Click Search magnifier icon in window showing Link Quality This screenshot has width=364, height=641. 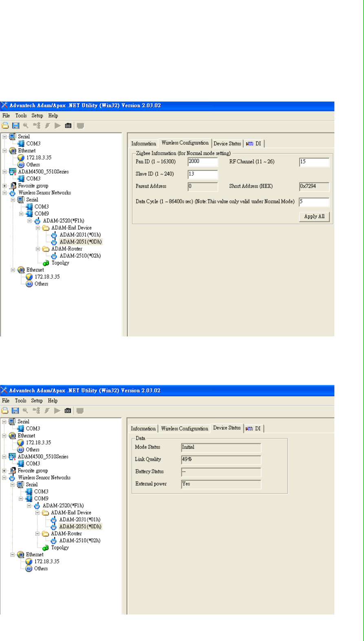click(x=25, y=411)
